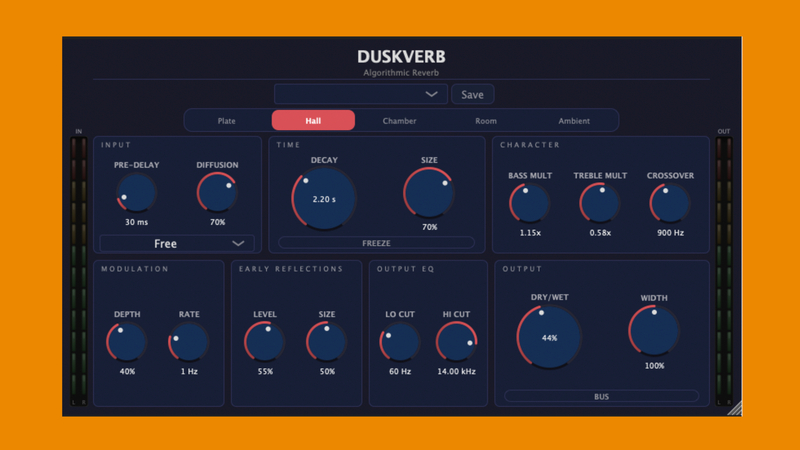Toggle the Freeze button
Image resolution: width=800 pixels, height=450 pixels.
[x=376, y=242]
